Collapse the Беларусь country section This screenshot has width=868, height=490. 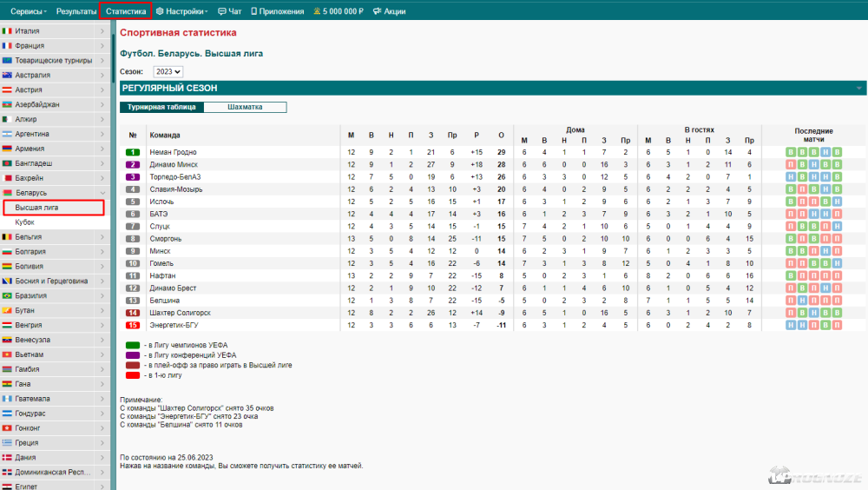coord(102,193)
